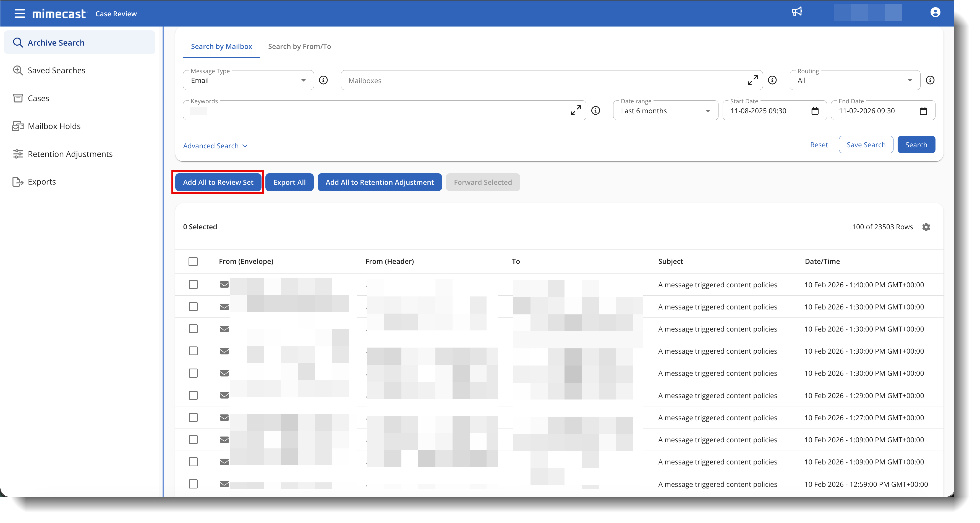
Task: Click the Reset link
Action: tap(819, 145)
